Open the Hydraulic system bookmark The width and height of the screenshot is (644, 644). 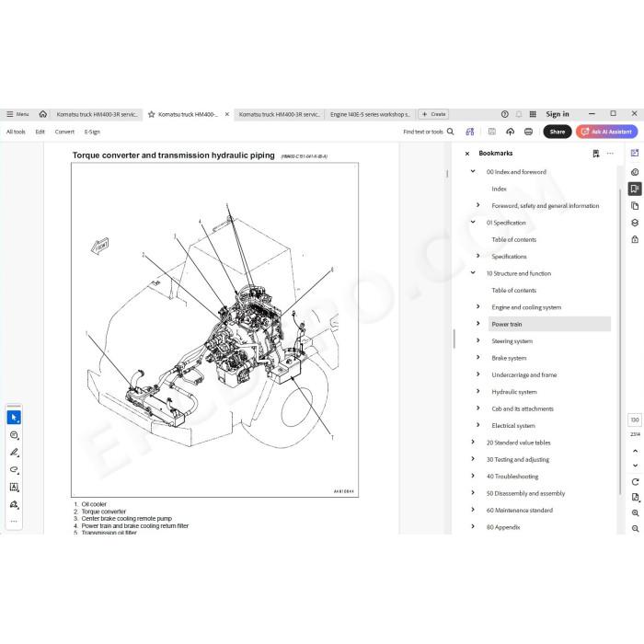point(514,392)
